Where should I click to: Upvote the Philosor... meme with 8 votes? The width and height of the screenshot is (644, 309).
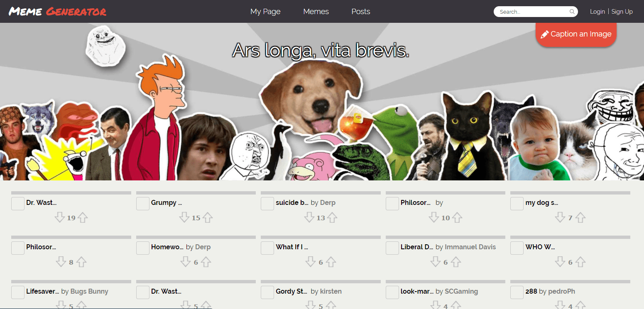point(81,262)
